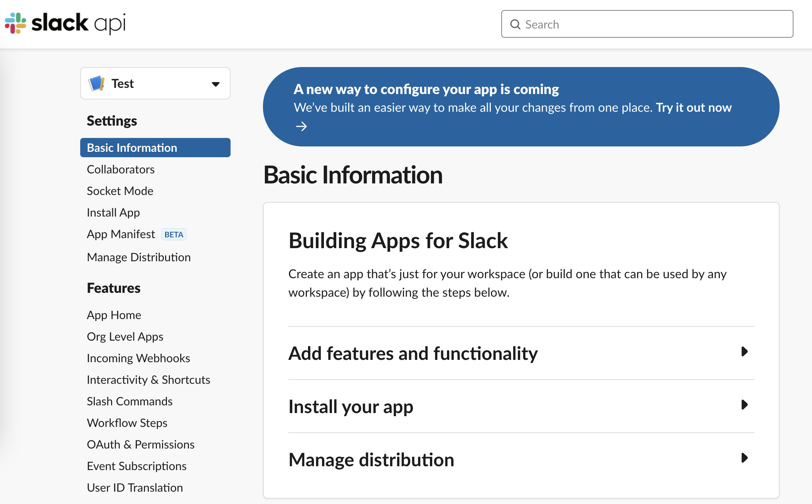Open Slash Commands settings

click(x=130, y=401)
